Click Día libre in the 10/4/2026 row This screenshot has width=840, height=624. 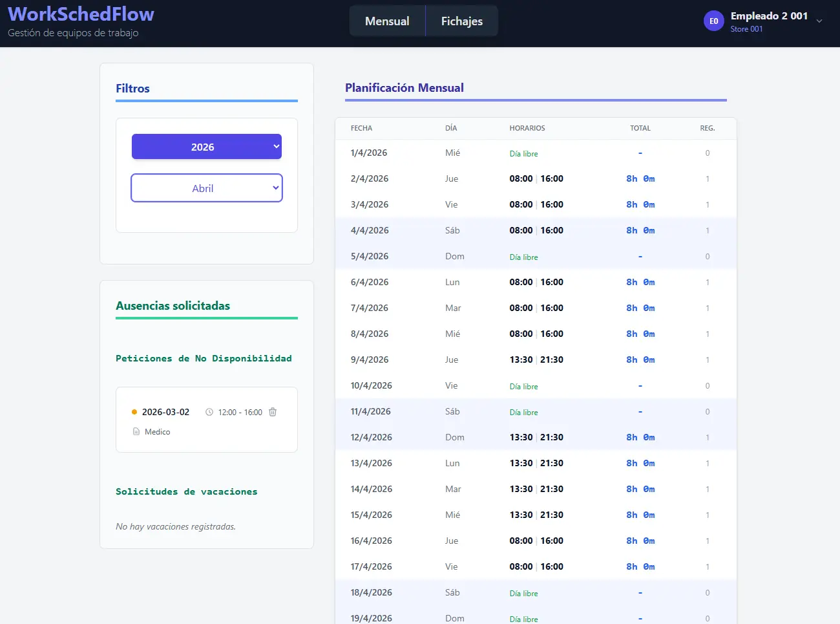coord(523,386)
